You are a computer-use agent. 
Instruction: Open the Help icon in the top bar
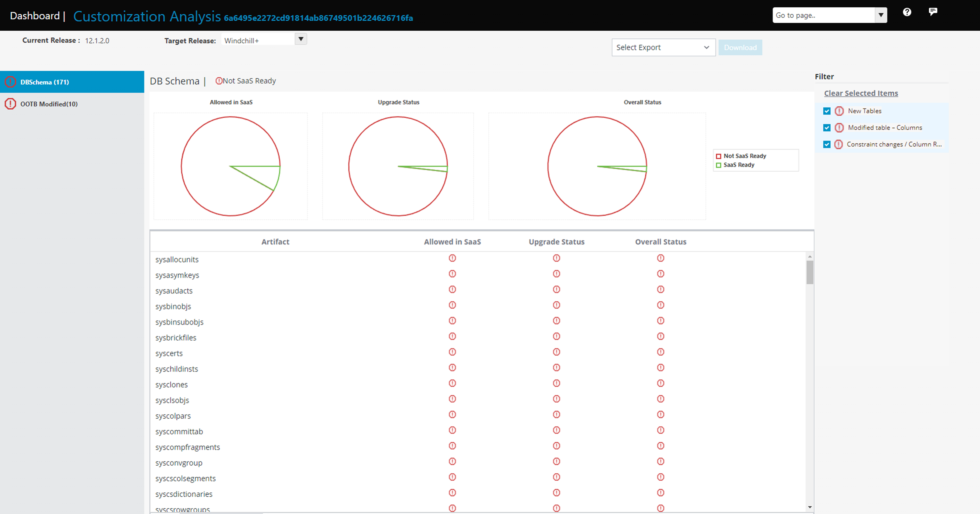(x=907, y=12)
